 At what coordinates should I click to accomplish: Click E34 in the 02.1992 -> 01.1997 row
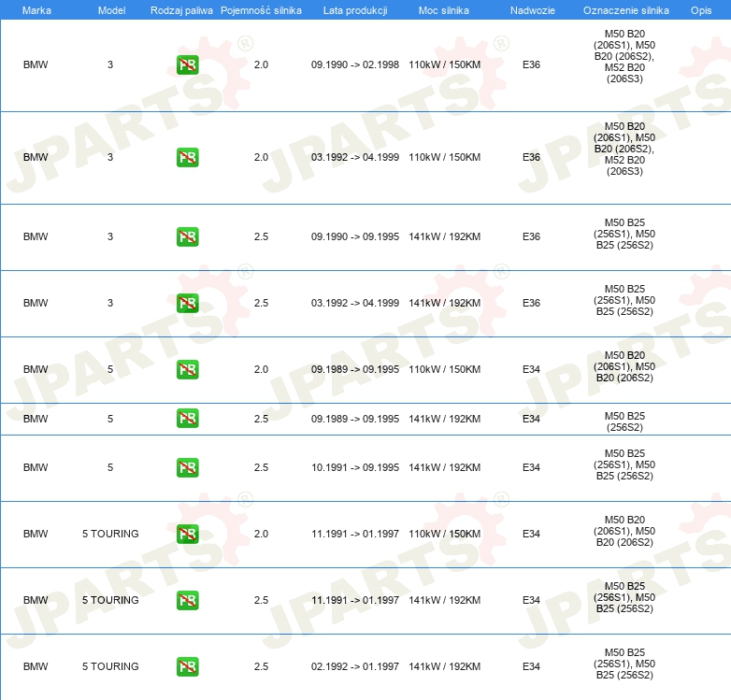[531, 666]
